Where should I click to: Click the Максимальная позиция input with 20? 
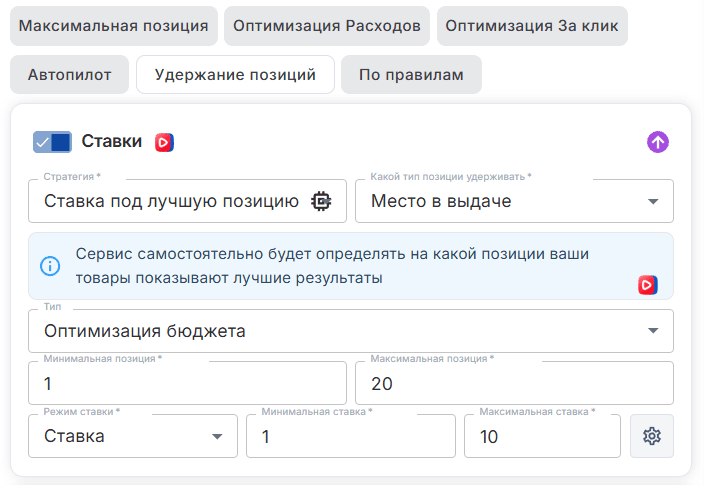pos(514,384)
